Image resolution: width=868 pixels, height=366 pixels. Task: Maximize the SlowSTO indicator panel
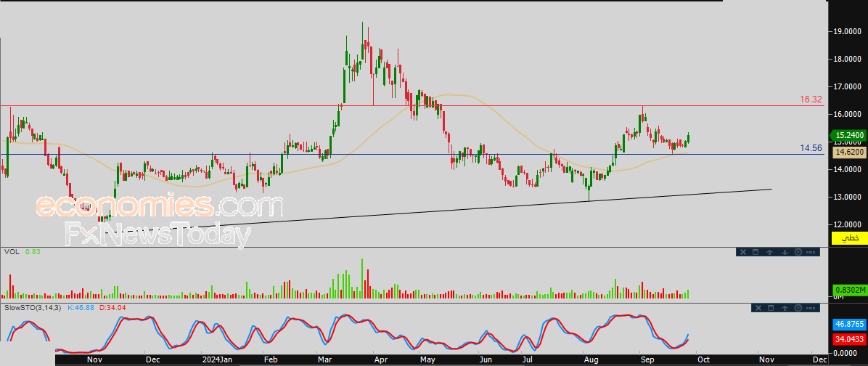pyautogui.click(x=771, y=308)
